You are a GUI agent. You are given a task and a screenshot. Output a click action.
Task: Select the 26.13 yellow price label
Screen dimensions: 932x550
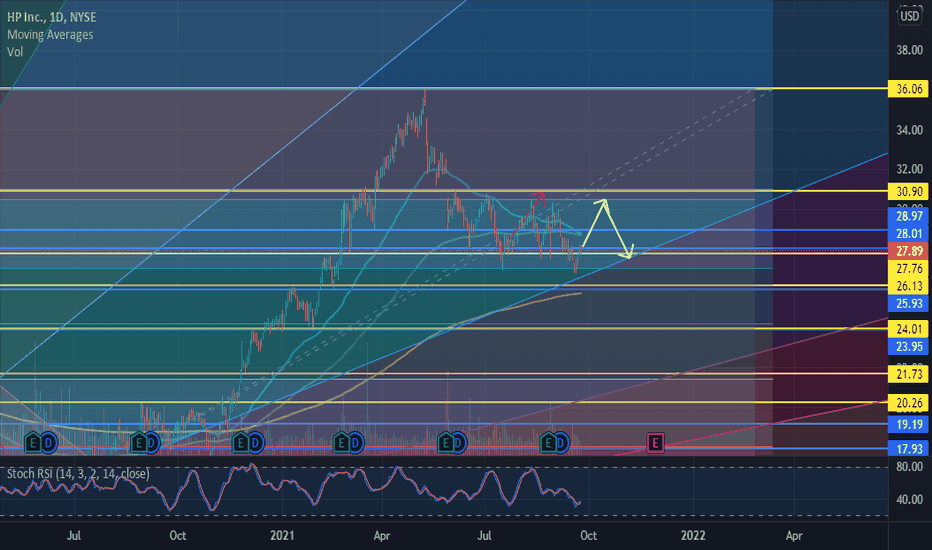pyautogui.click(x=909, y=286)
